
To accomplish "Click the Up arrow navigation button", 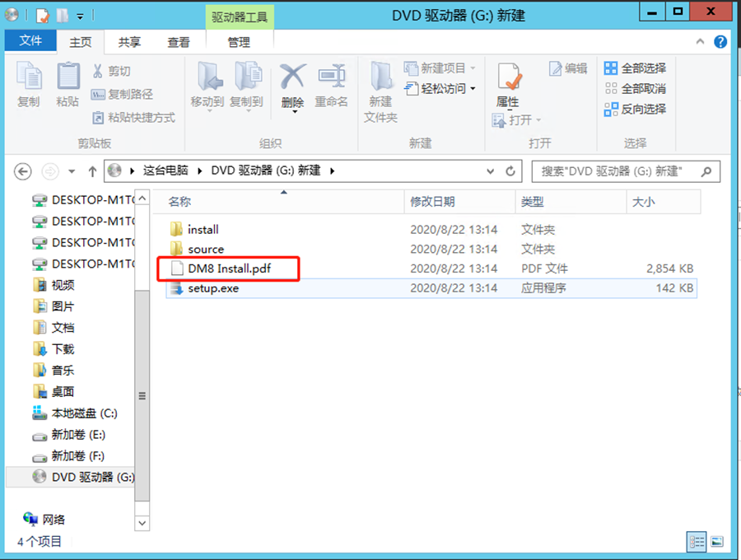I will click(92, 171).
